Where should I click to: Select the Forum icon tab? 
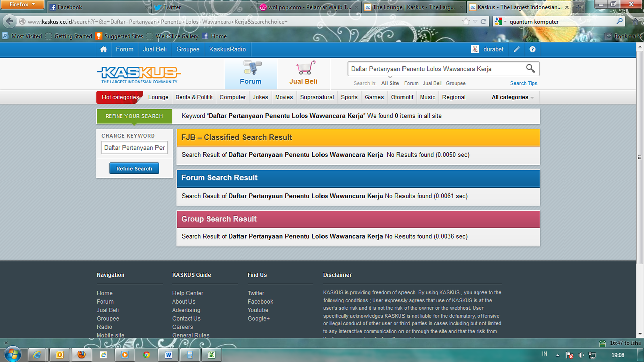click(x=251, y=73)
